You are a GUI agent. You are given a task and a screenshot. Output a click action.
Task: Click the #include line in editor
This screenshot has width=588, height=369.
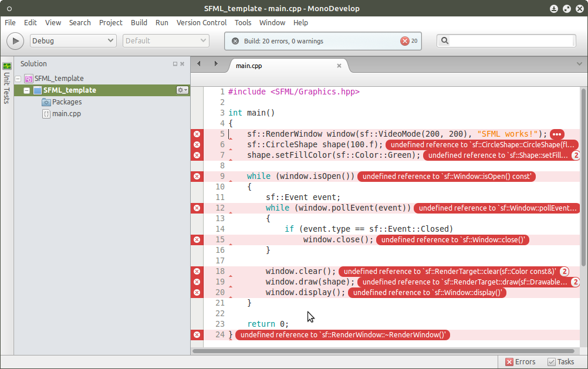293,92
